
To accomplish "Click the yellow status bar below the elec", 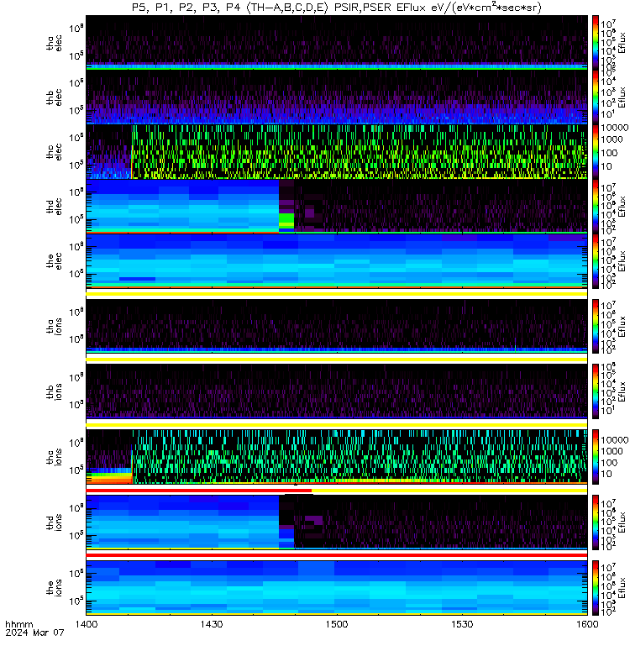I will 337,294.
